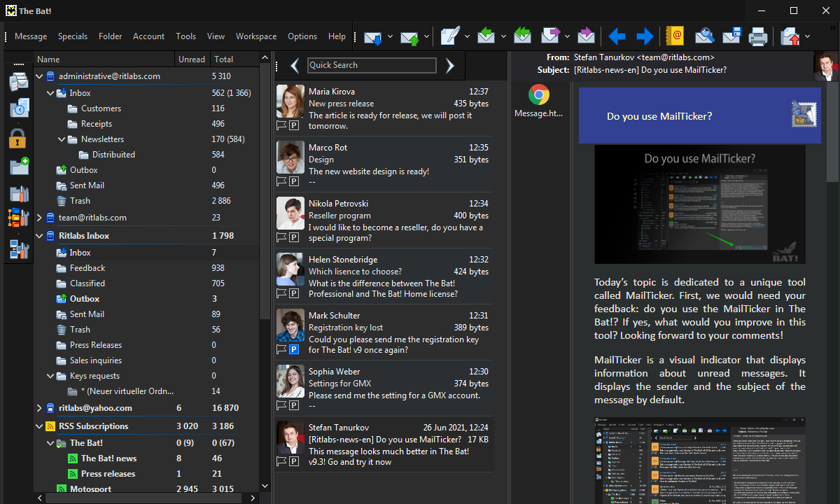
Task: Select the Press releases RSS feed
Action: (108, 474)
